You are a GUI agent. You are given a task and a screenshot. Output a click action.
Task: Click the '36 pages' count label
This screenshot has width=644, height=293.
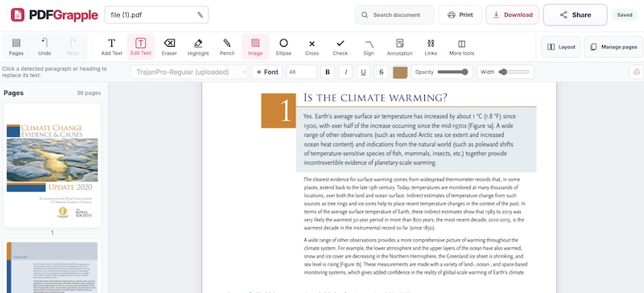89,93
